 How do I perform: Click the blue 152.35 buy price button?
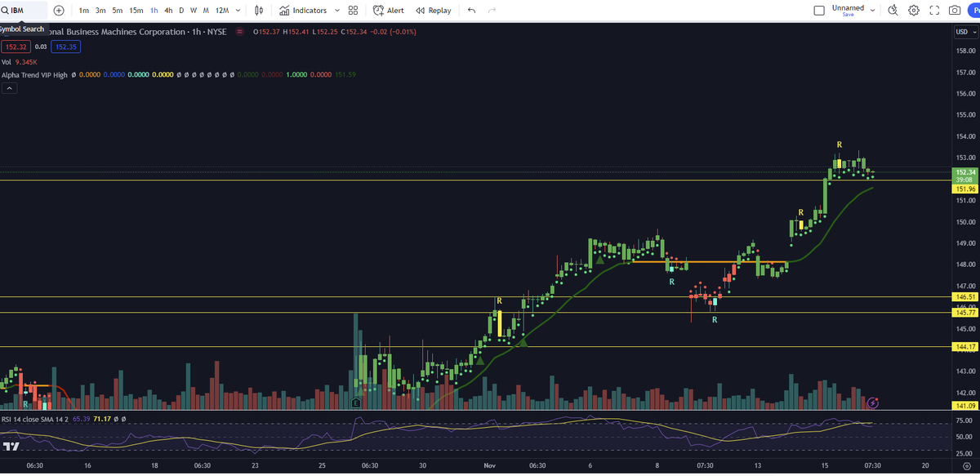[65, 47]
